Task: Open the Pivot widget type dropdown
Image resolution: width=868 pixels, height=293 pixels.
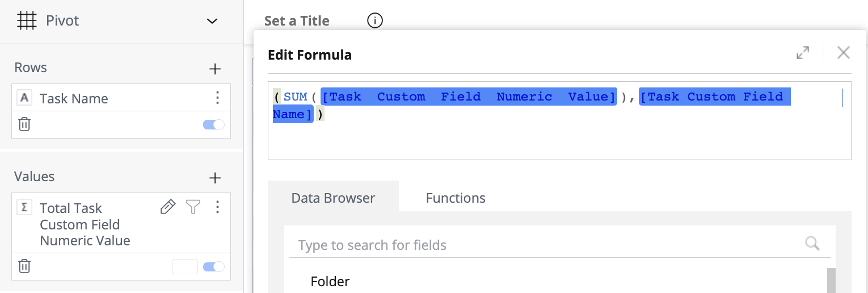Action: click(212, 21)
